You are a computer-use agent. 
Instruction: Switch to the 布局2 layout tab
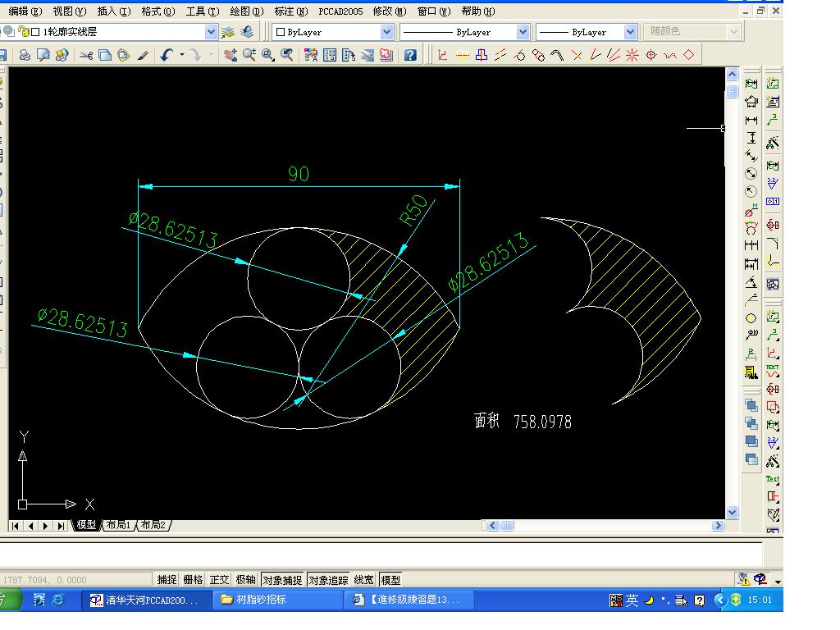pos(153,525)
